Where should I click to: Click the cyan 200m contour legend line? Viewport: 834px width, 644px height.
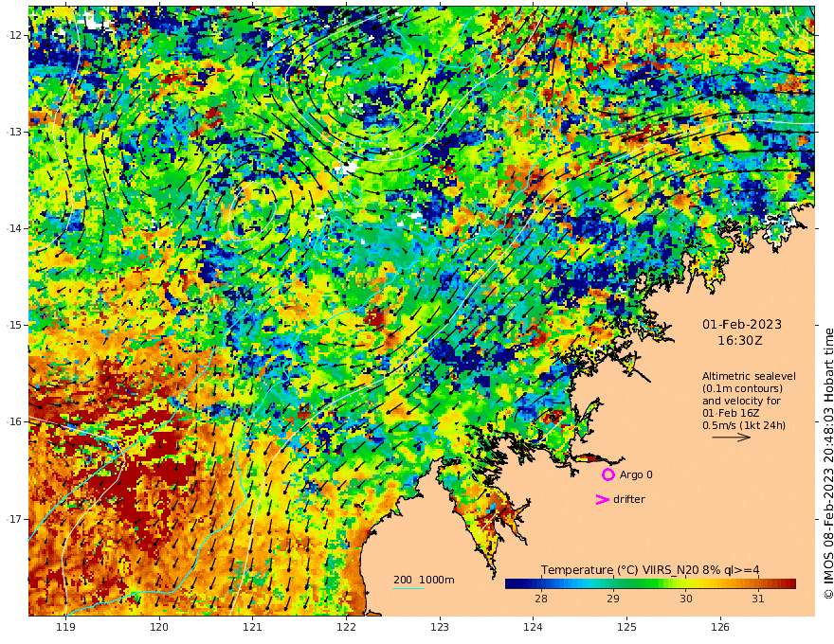408,588
